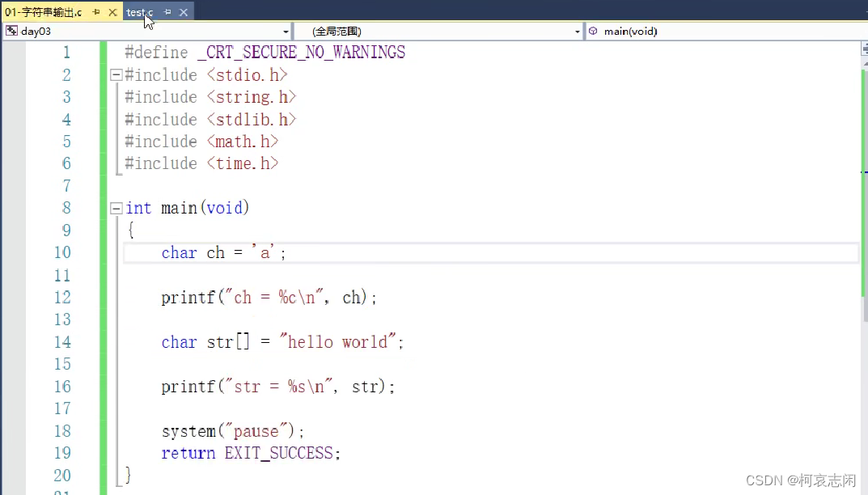Close the test.c tab
Screen dimensions: 868x495
pos(183,12)
